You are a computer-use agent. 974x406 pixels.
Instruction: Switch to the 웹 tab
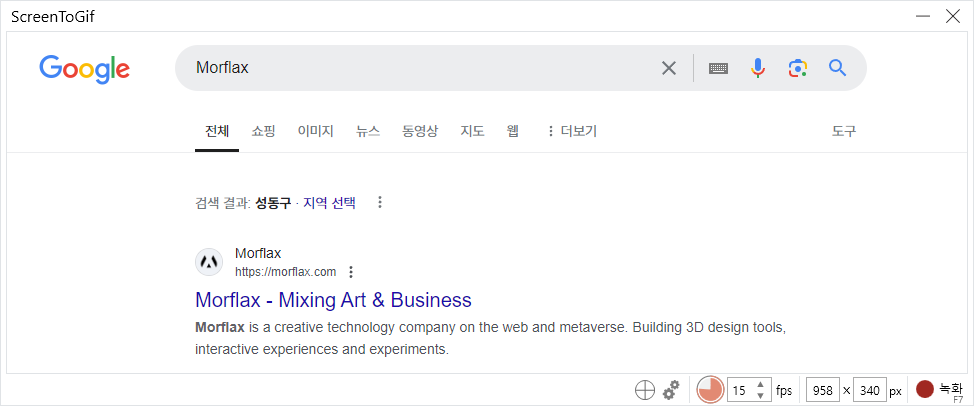(512, 132)
